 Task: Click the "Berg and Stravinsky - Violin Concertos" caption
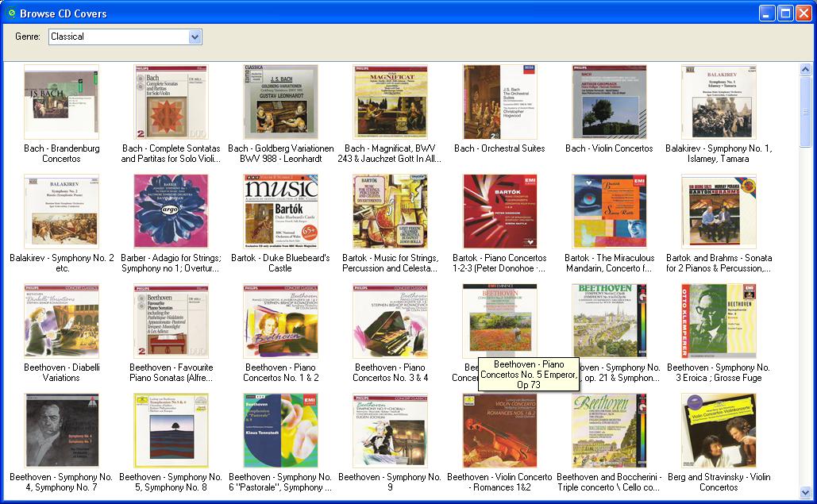pos(719,482)
